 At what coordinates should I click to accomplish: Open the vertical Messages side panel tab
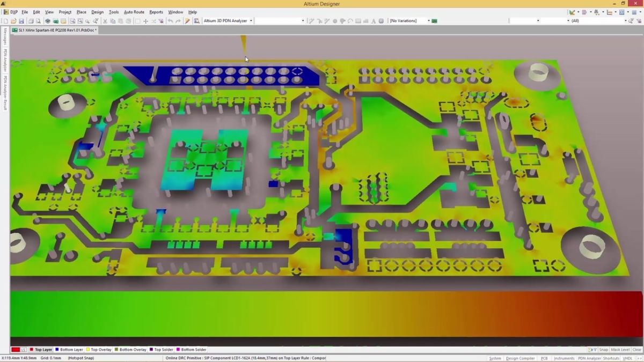[5, 36]
